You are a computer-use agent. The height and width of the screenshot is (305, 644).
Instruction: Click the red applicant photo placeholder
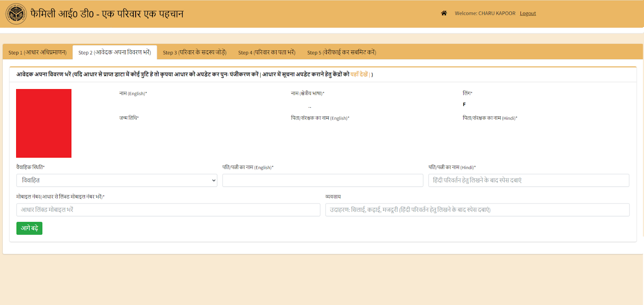click(44, 123)
